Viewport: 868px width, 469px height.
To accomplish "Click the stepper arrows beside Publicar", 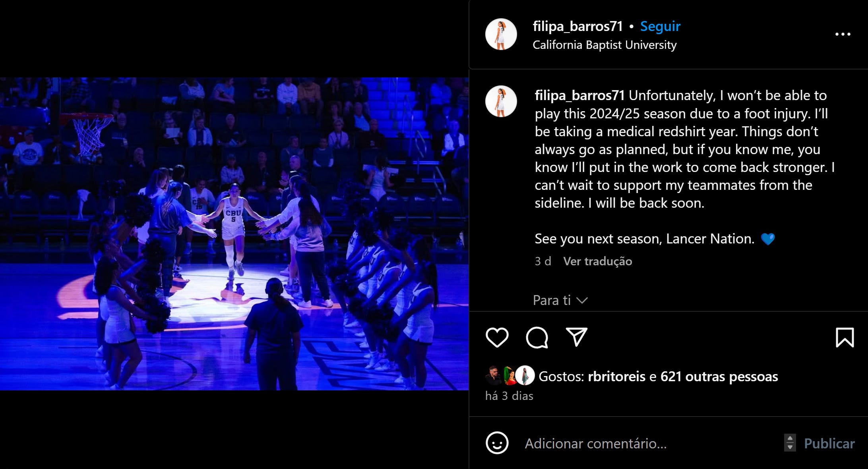I will (790, 443).
